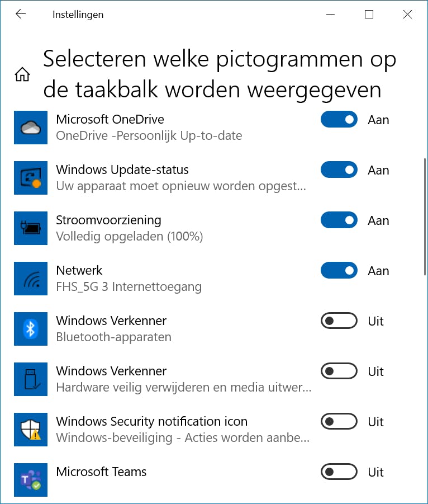This screenshot has width=428, height=504.
Task: Go to the Settings home page icon
Action: (22, 74)
